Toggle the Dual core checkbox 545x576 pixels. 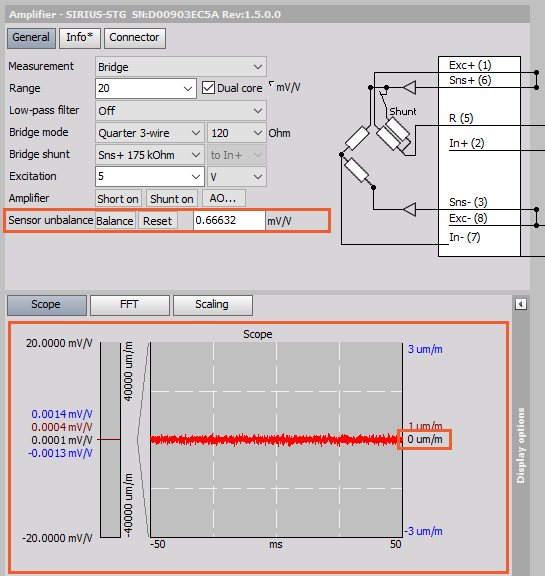point(208,88)
